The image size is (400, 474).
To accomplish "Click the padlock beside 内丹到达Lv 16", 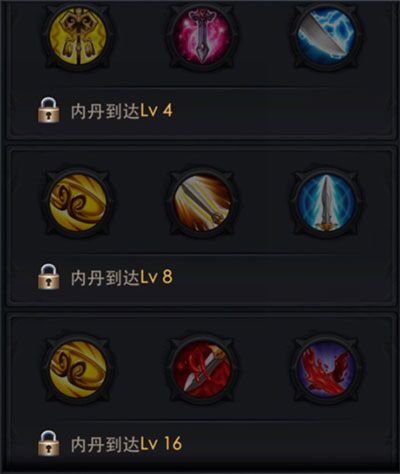I will tap(49, 443).
